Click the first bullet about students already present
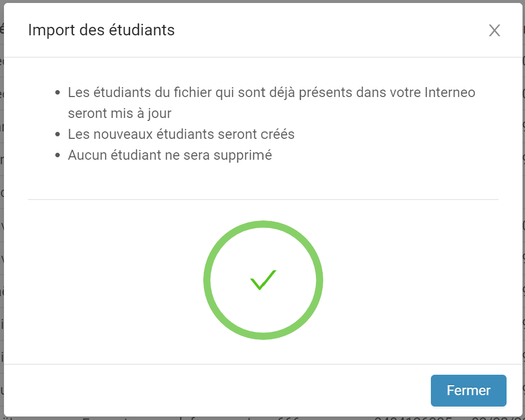 tap(271, 103)
